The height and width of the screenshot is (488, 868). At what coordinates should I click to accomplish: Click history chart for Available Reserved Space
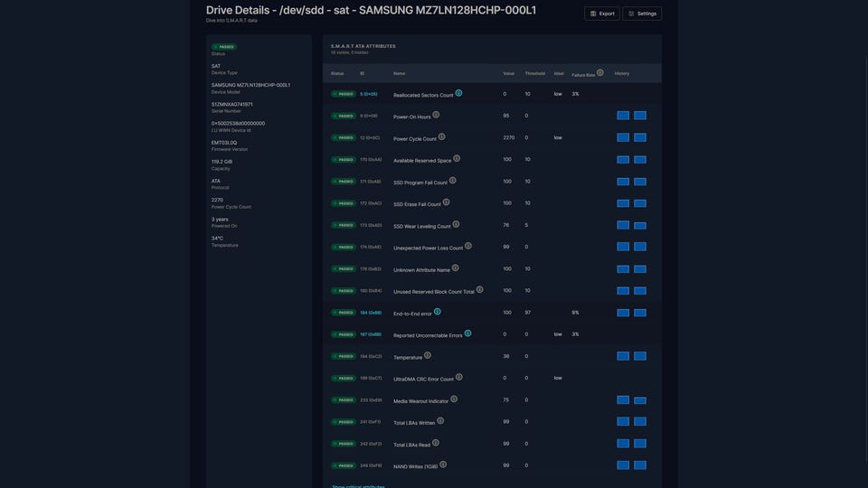[x=631, y=160]
